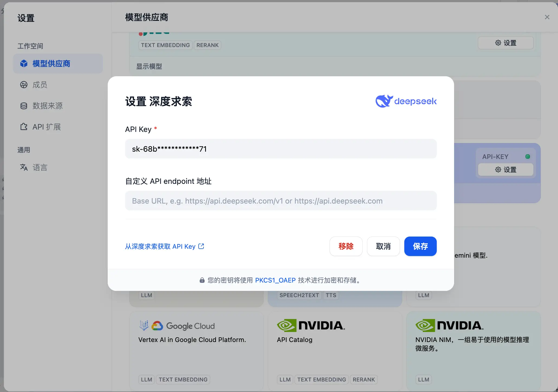
Task: Click the API Key input field
Action: pos(281,149)
